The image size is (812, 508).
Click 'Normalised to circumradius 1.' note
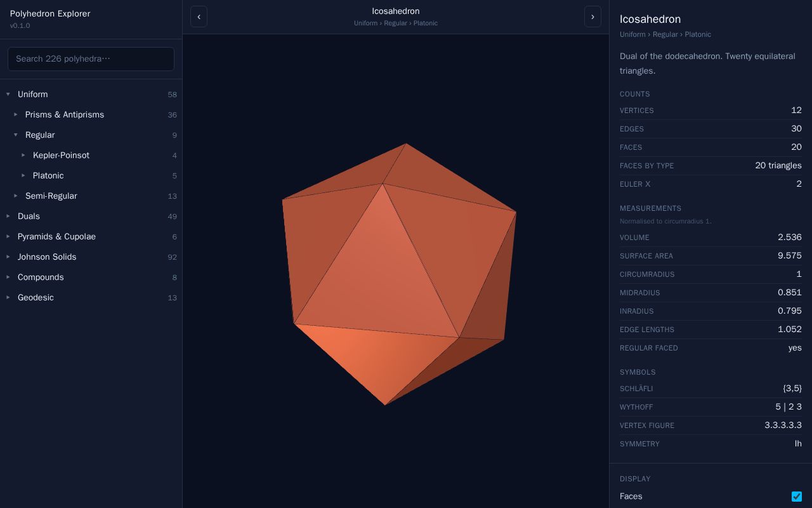click(x=665, y=222)
